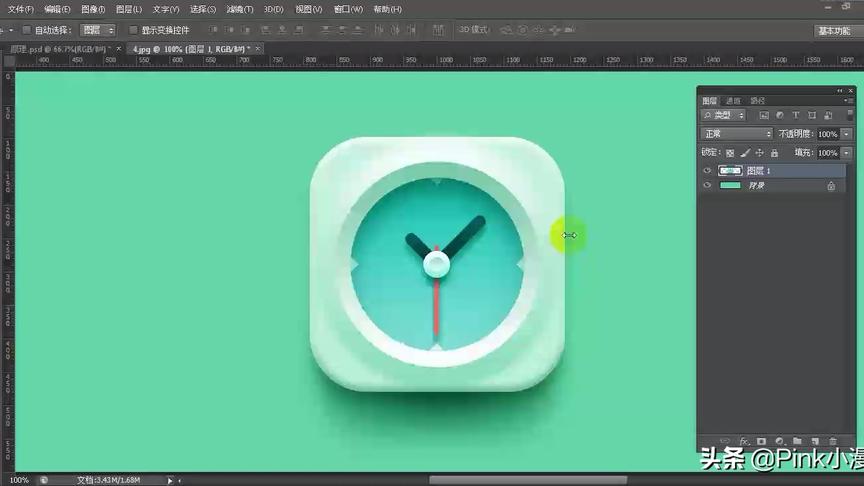Open the blend mode 正常 dropdown
This screenshot has height=486, width=864.
[x=738, y=134]
